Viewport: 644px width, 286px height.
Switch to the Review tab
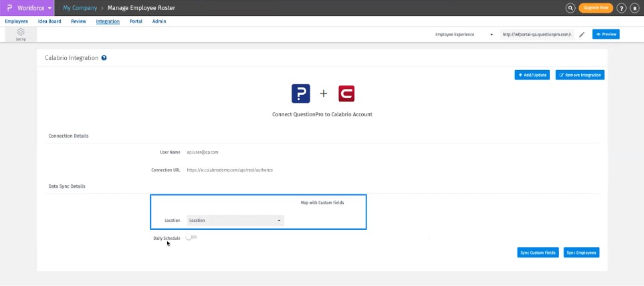(78, 21)
